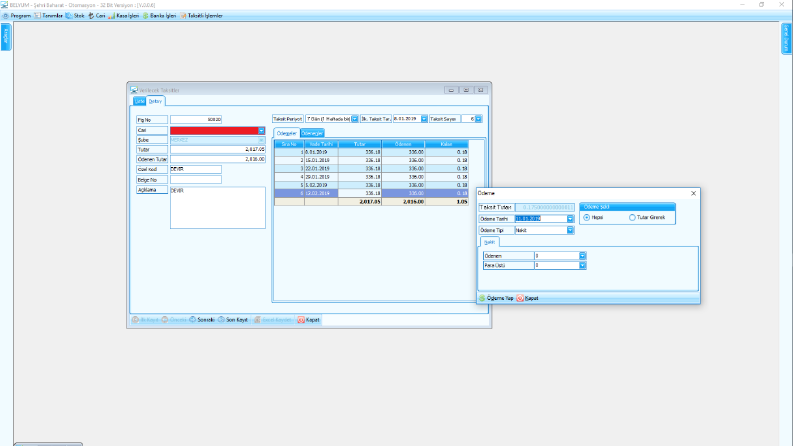
Task: Click the Tanımlar list icon
Action: [37, 16]
